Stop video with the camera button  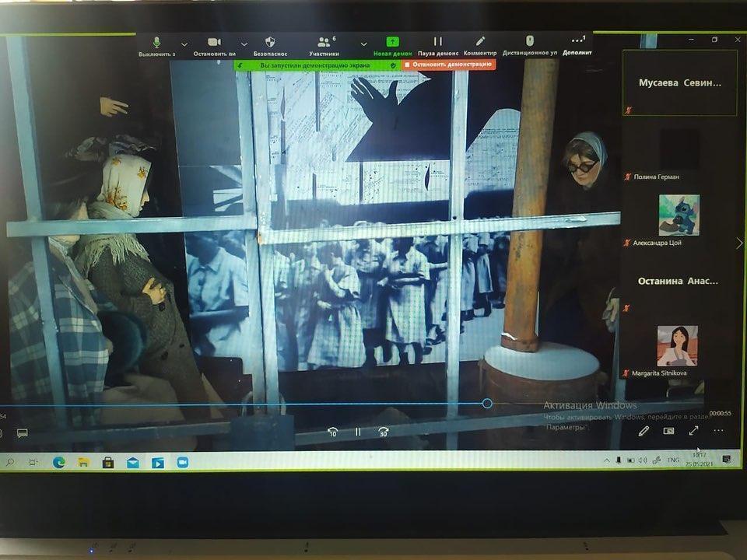tap(214, 43)
